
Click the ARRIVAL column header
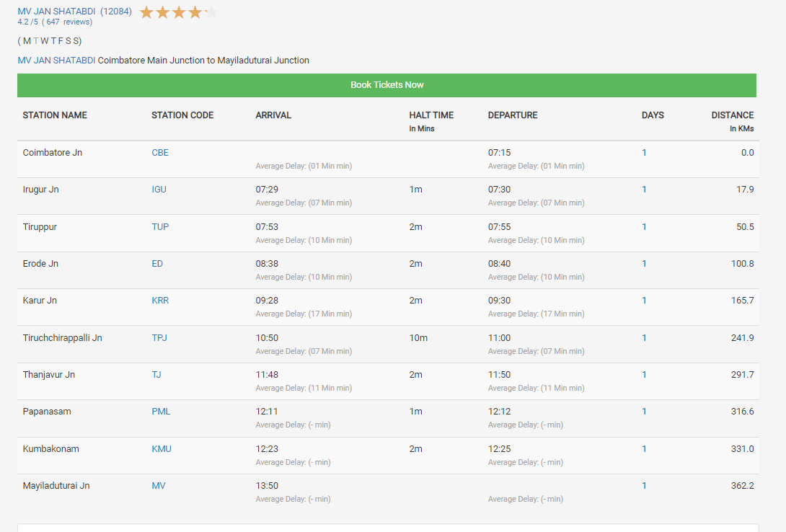(x=273, y=115)
